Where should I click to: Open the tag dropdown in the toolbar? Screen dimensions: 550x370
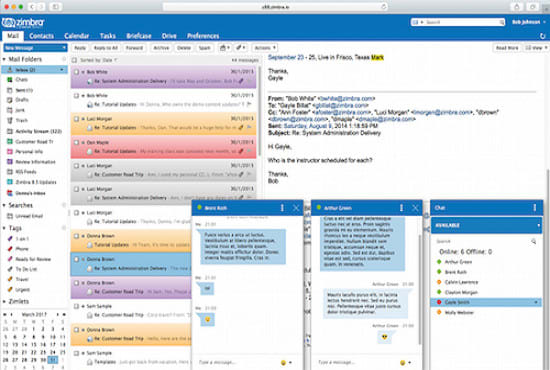pos(240,48)
